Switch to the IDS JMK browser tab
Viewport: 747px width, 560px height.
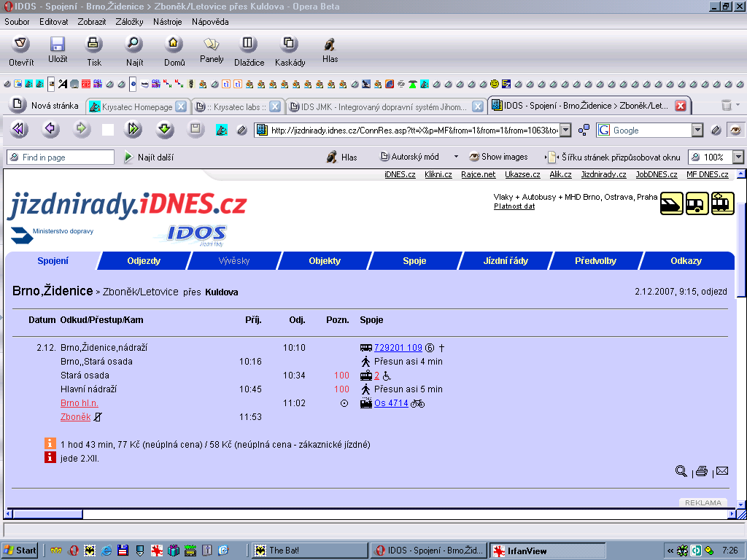point(384,106)
